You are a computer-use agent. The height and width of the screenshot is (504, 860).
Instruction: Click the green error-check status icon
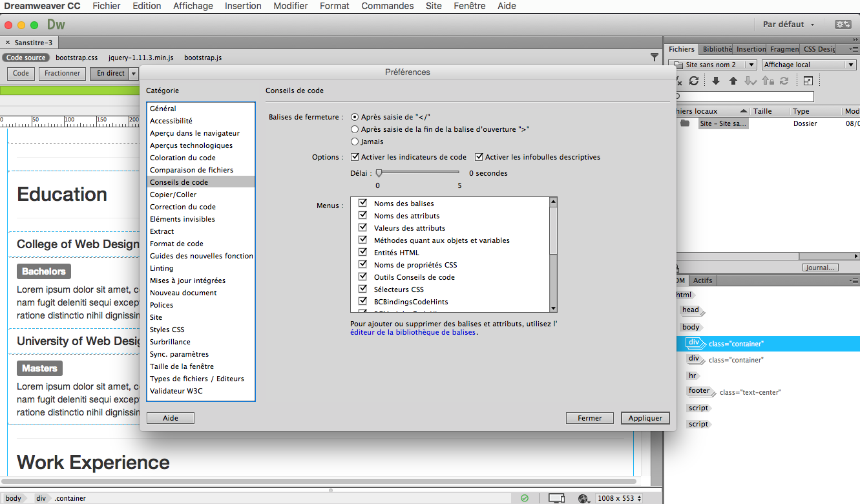click(525, 497)
